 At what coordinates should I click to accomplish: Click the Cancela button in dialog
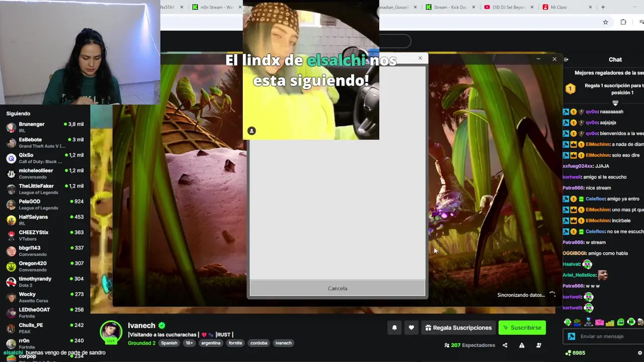tap(338, 289)
